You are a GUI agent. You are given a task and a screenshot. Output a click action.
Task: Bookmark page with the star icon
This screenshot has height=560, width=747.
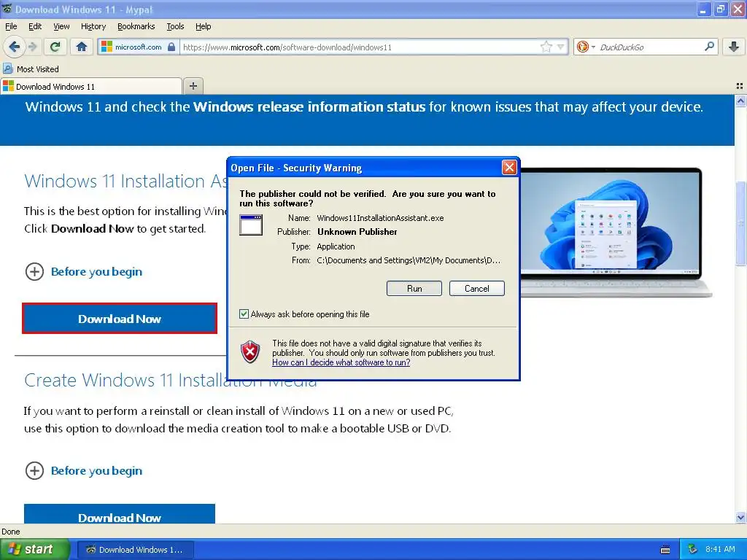546,47
